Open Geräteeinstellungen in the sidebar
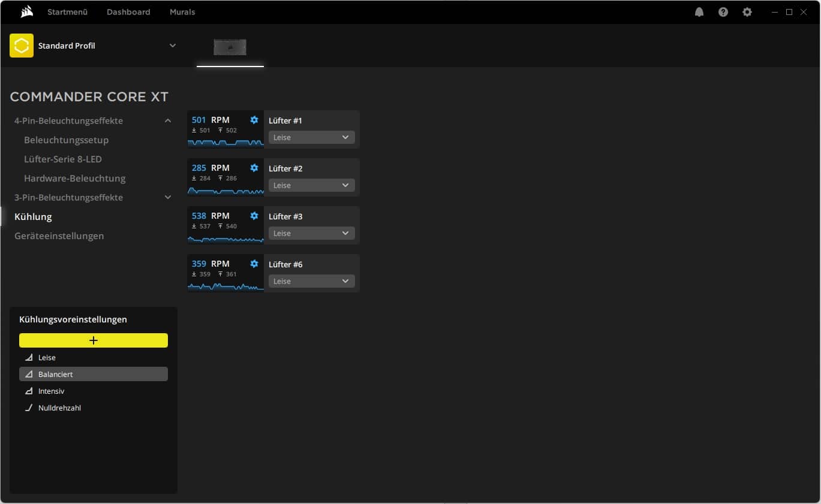The width and height of the screenshot is (821, 504). (59, 236)
